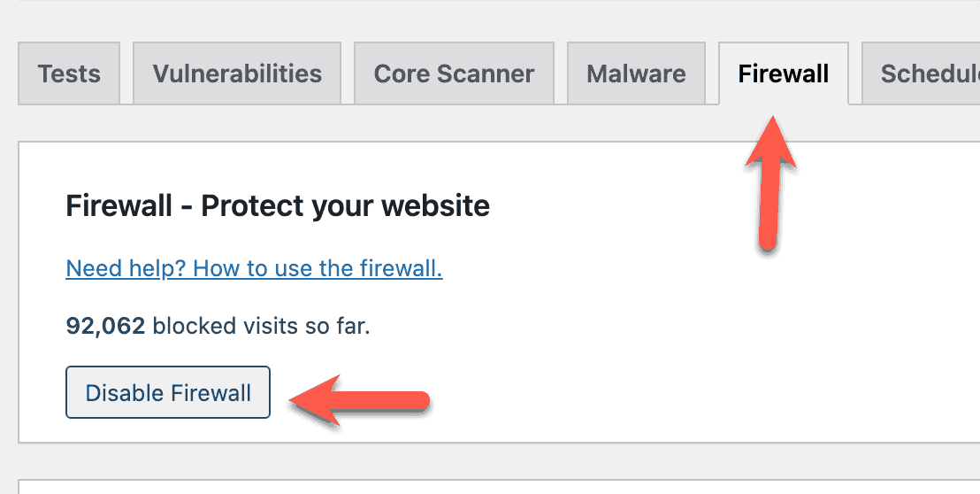
Task: Open the Tests tab
Action: click(x=69, y=73)
